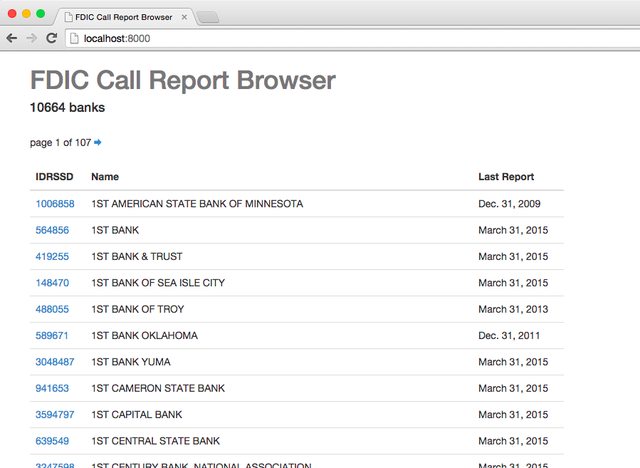Viewport: 640px width, 468px height.
Task: Open bank link 1006858
Action: click(55, 204)
